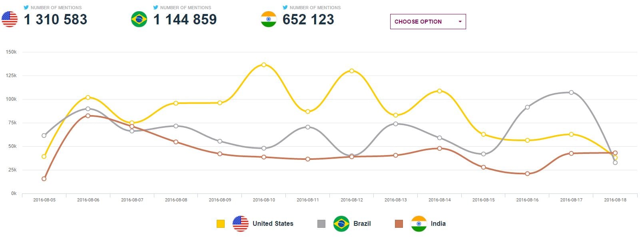The width and height of the screenshot is (644, 239).
Task: Click the Twitter bird icon above the Brazil count
Action: pyautogui.click(x=155, y=7)
